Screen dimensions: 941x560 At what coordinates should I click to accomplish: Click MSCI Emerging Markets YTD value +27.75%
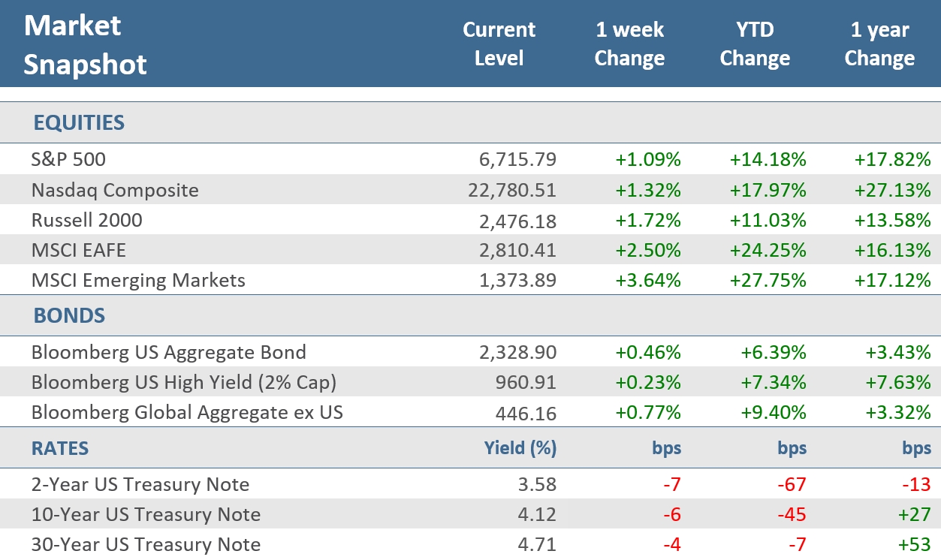(x=768, y=280)
